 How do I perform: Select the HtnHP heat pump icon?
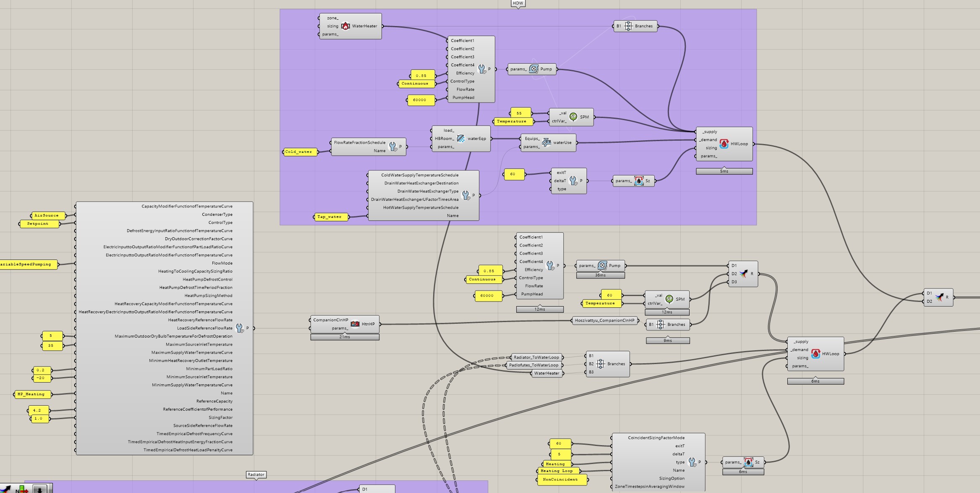[355, 324]
